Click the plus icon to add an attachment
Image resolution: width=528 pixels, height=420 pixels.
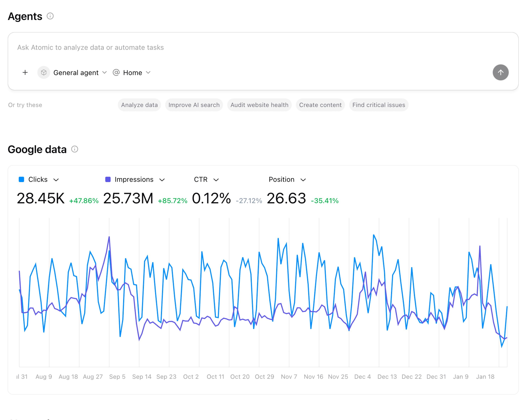coord(25,73)
